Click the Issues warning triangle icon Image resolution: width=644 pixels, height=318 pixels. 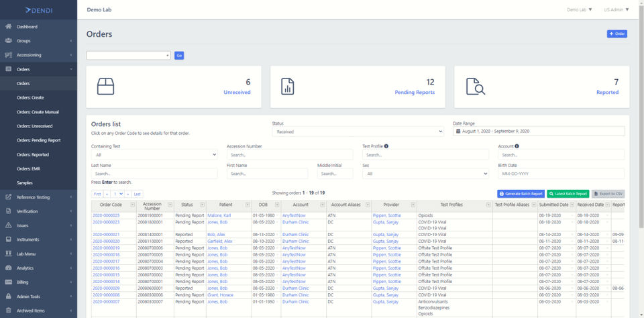(x=8, y=225)
